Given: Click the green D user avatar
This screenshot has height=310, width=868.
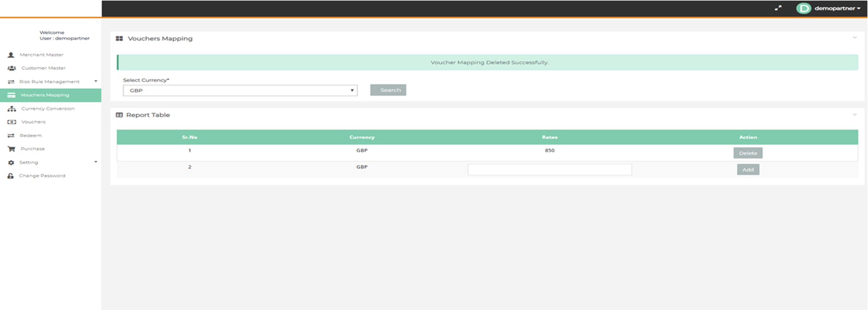Looking at the screenshot, I should [x=803, y=8].
